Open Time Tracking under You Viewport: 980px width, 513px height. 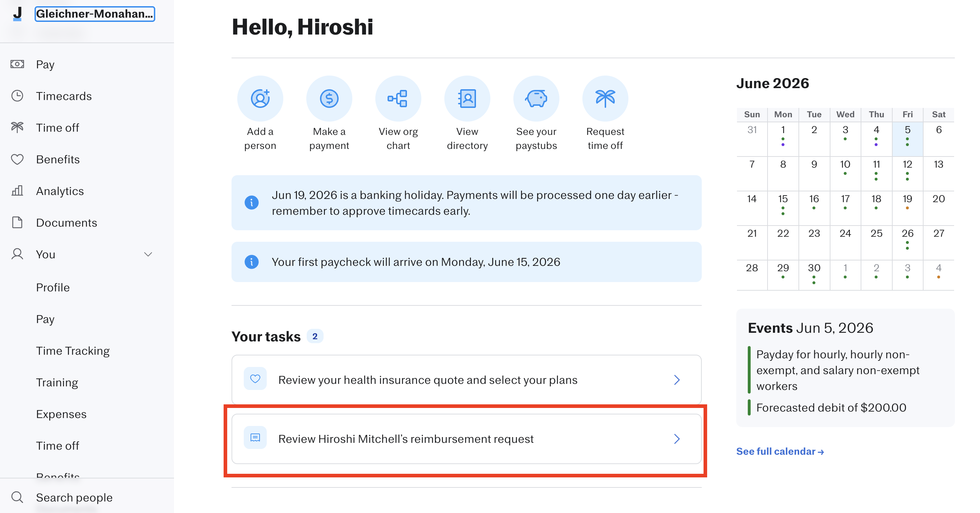(x=73, y=350)
